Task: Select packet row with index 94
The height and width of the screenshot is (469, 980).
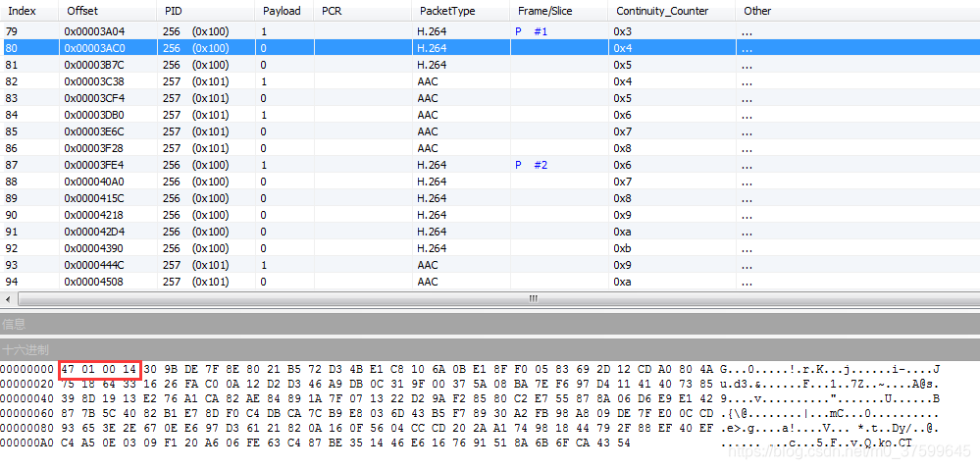Action: [x=490, y=282]
